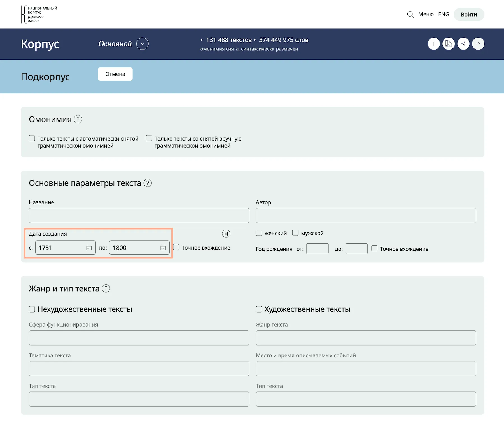This screenshot has height=422, width=504.
Task: Open help for Жанр и тип текста
Action: tap(106, 288)
